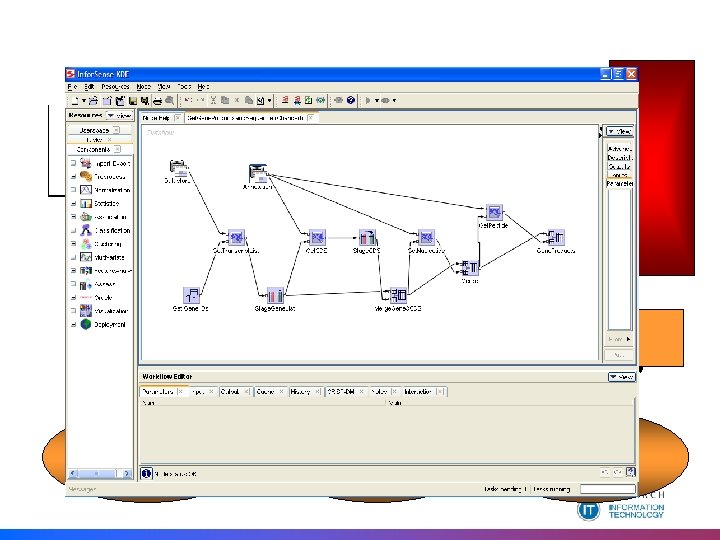Click the Classification component icon

(x=86, y=230)
